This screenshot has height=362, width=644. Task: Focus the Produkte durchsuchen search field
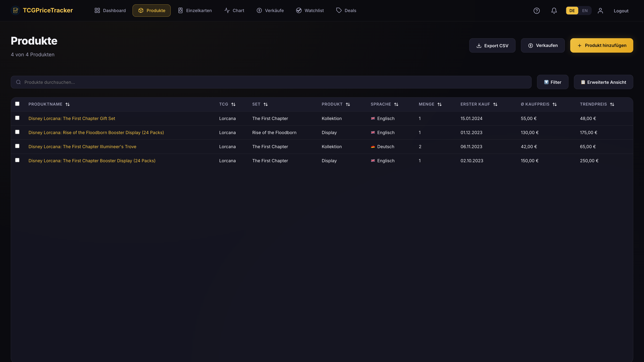271,82
